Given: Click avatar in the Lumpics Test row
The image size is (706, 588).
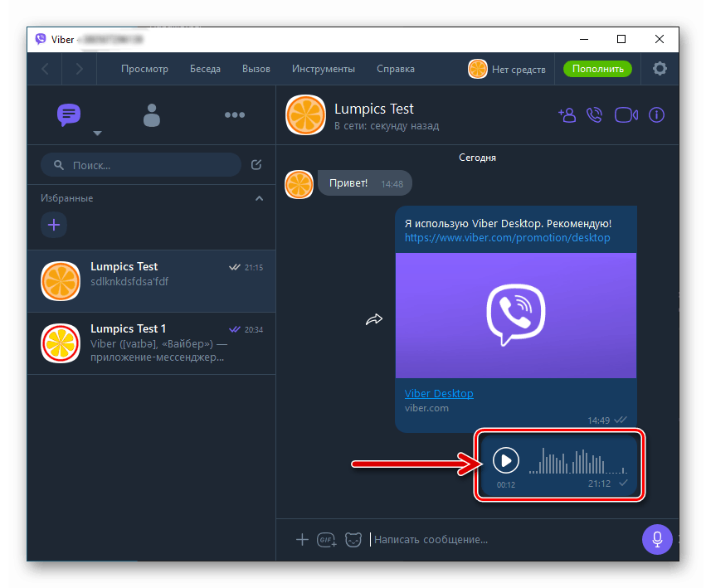Looking at the screenshot, I should tap(61, 281).
